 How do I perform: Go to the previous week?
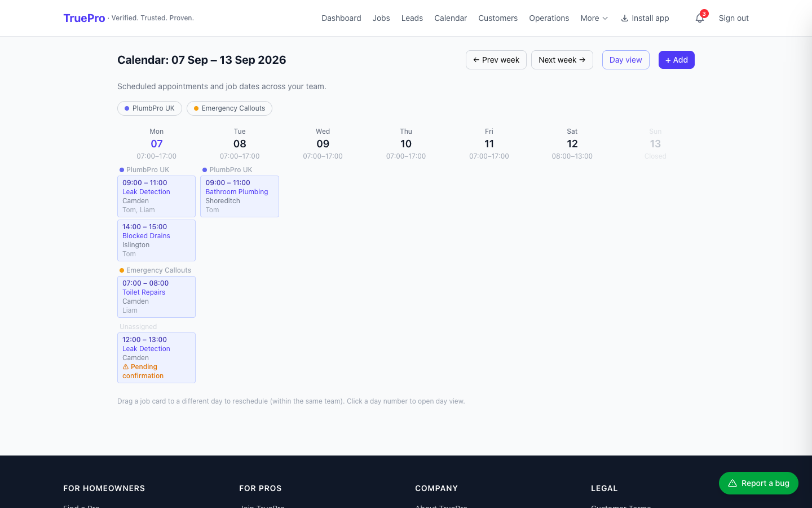click(x=496, y=60)
